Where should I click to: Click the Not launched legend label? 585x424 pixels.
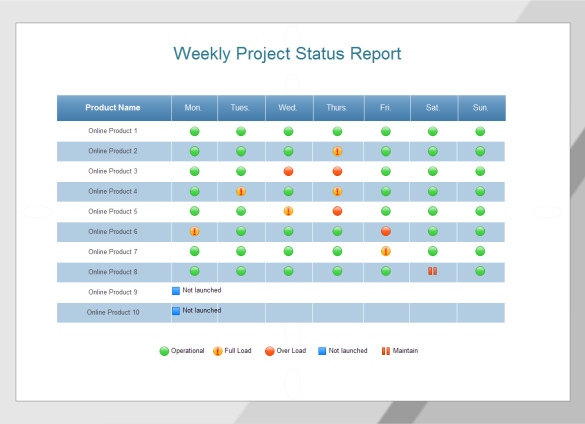point(348,350)
